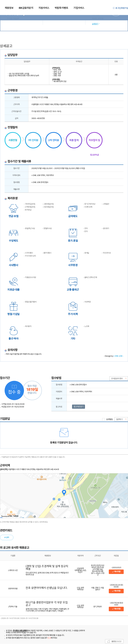Click the i-ONE JOB design credit link

(x=118, y=356)
